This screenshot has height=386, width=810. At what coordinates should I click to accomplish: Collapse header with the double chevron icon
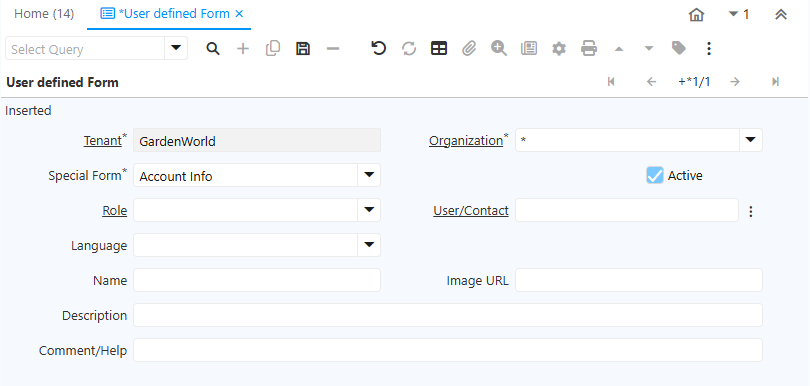[x=781, y=14]
